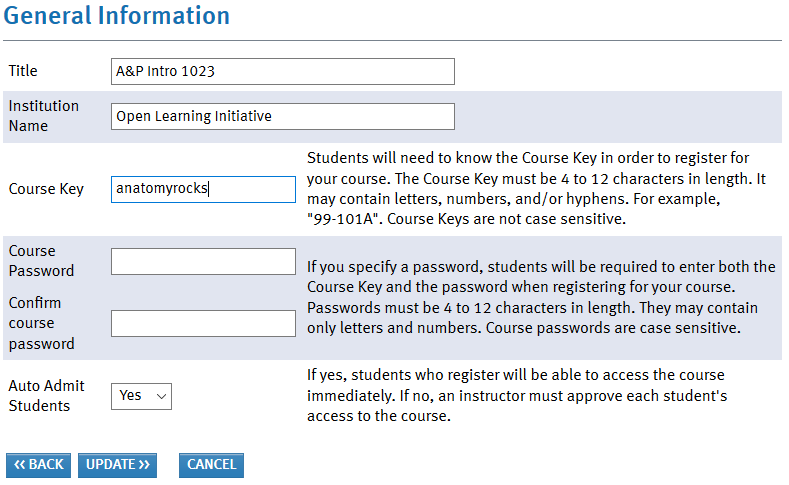Image resolution: width=789 pixels, height=485 pixels.
Task: Click the Title label text
Action: click(23, 71)
